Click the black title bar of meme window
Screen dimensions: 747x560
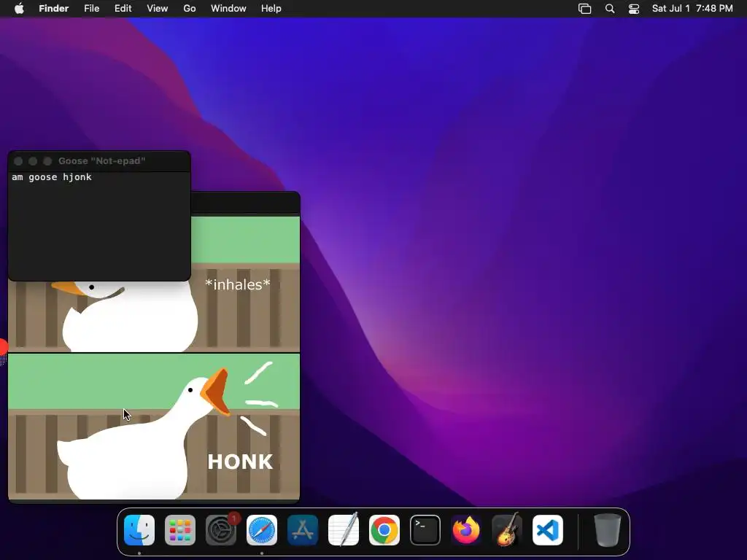point(245,203)
